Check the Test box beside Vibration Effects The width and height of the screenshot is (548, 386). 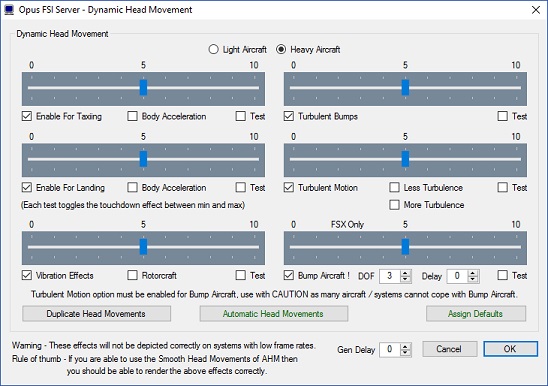(x=240, y=275)
